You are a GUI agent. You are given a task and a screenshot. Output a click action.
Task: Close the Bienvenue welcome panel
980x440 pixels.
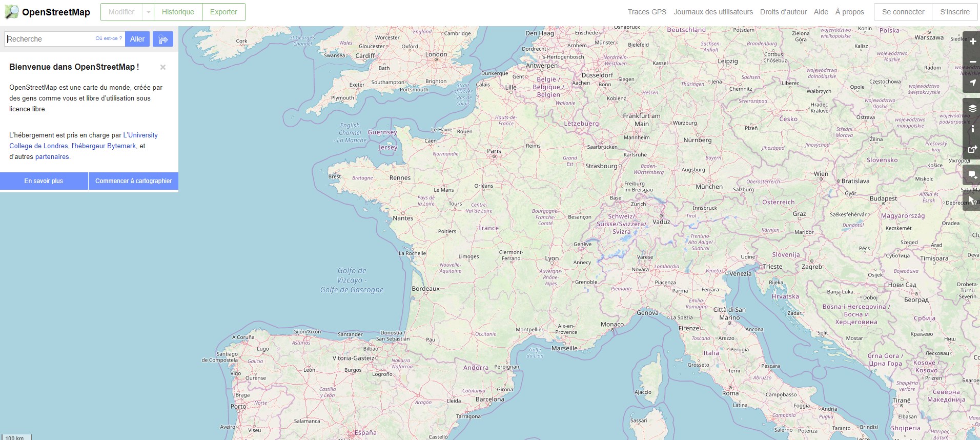pyautogui.click(x=163, y=67)
